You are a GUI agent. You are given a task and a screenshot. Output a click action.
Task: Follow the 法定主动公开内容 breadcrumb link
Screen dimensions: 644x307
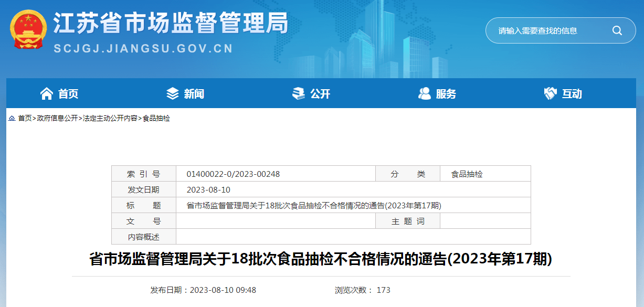(x=110, y=119)
